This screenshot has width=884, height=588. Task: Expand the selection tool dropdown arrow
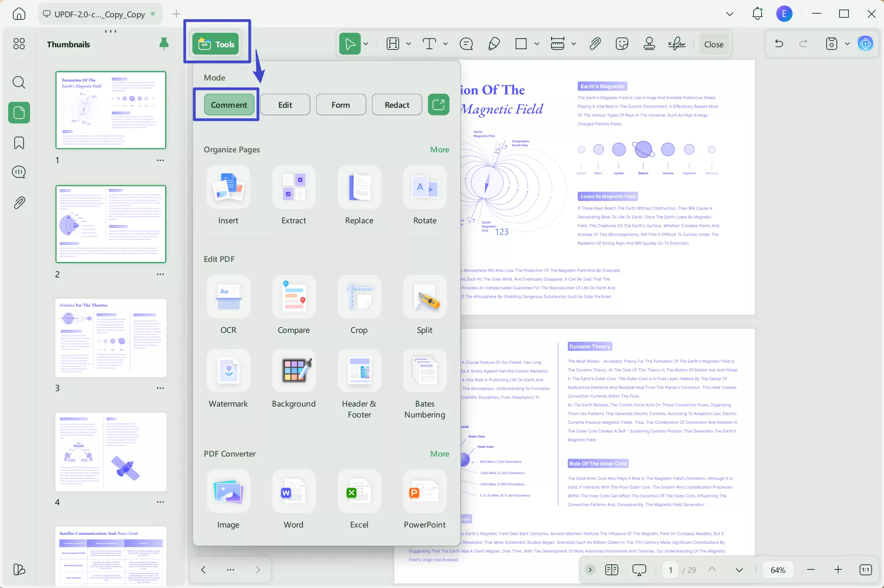pos(366,44)
